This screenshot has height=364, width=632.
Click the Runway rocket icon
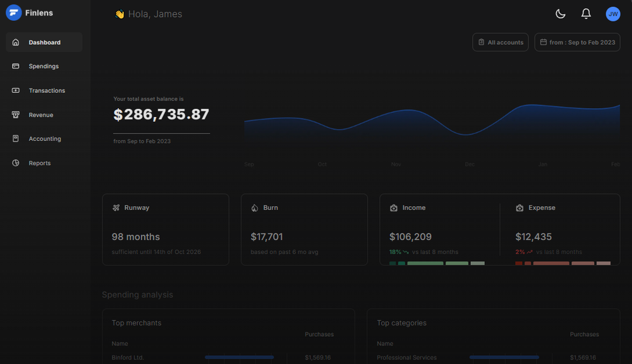click(x=116, y=207)
